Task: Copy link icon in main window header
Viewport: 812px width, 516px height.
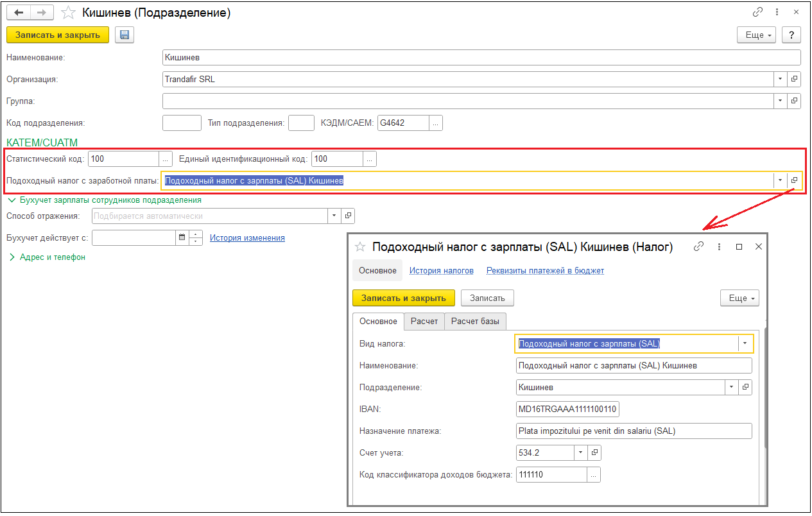Action: [757, 13]
